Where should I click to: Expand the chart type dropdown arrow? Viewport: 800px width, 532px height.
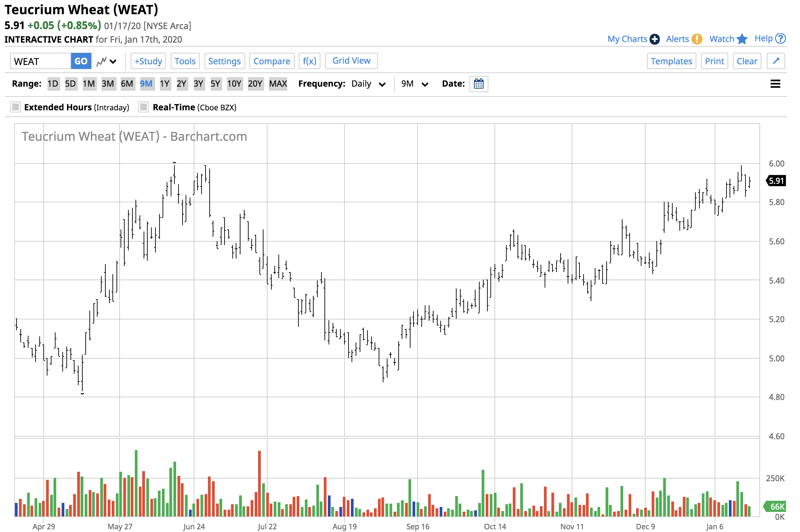pyautogui.click(x=113, y=62)
